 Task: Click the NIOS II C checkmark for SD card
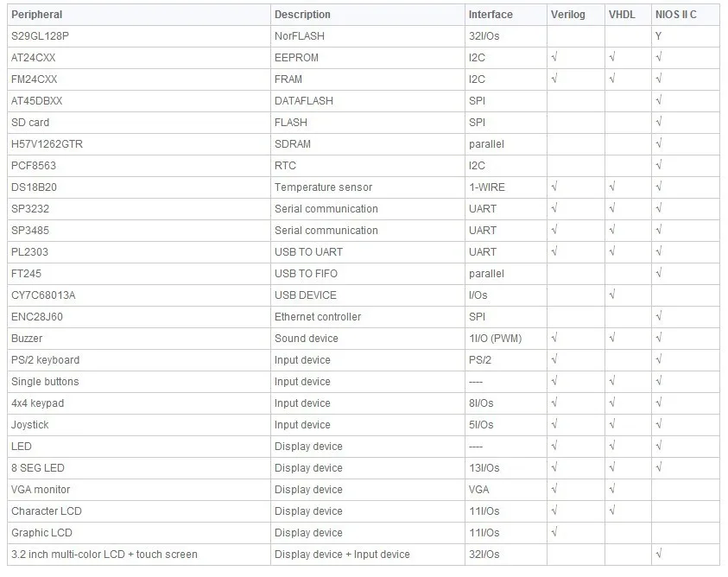659,122
